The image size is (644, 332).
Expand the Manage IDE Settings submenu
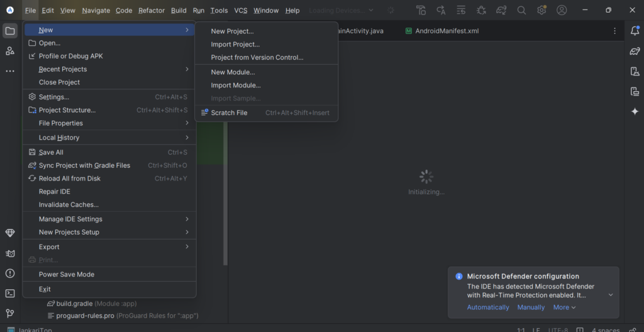[109, 219]
